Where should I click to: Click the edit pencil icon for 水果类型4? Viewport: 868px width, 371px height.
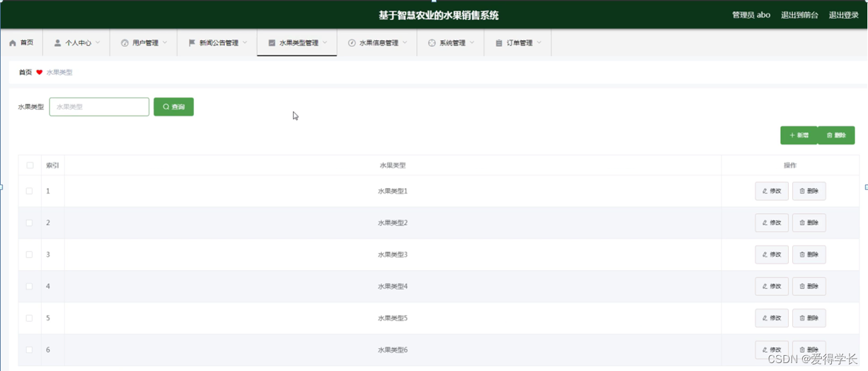[765, 287]
